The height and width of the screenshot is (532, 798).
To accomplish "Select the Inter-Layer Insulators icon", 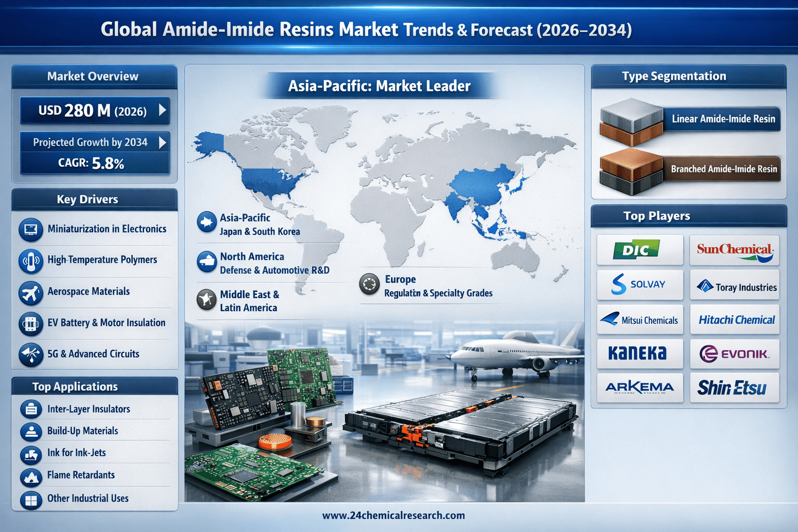I will pyautogui.click(x=31, y=409).
